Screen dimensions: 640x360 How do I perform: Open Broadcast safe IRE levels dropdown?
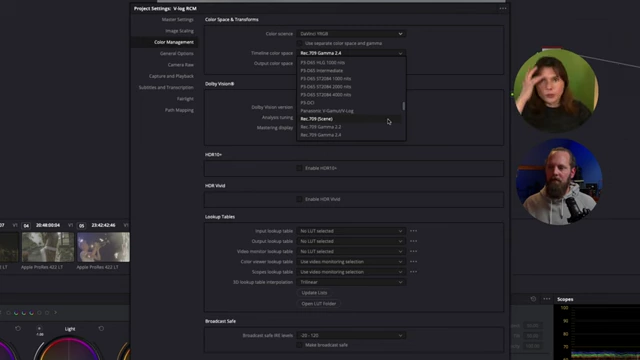351,336
